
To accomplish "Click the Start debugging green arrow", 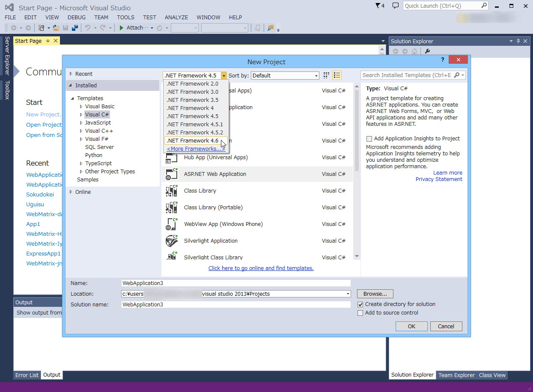I will coord(122,28).
